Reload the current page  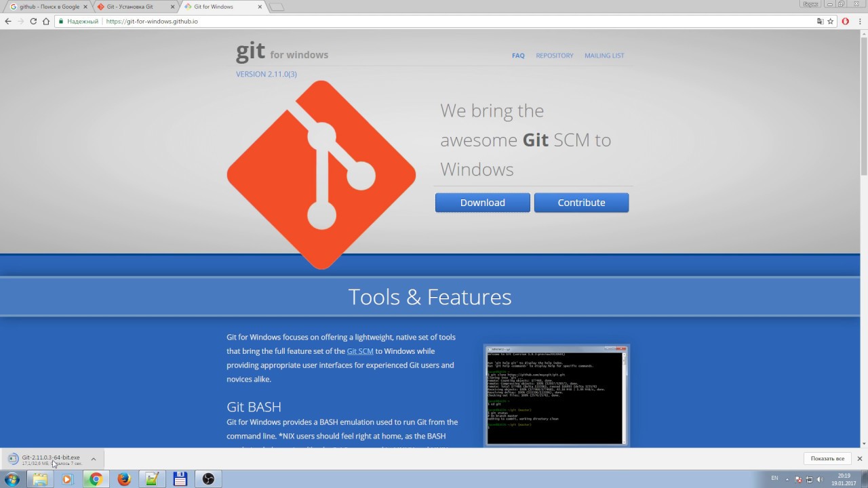(33, 21)
